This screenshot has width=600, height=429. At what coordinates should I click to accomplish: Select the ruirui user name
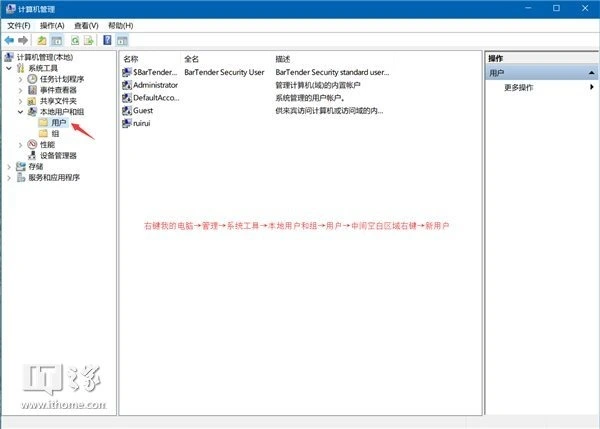click(142, 123)
